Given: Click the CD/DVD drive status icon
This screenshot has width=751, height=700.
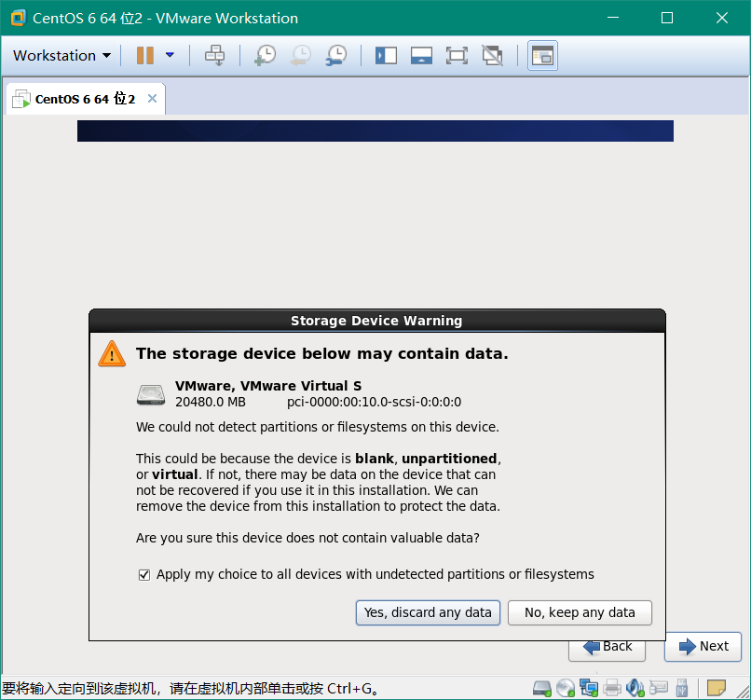Looking at the screenshot, I should coord(566,689).
